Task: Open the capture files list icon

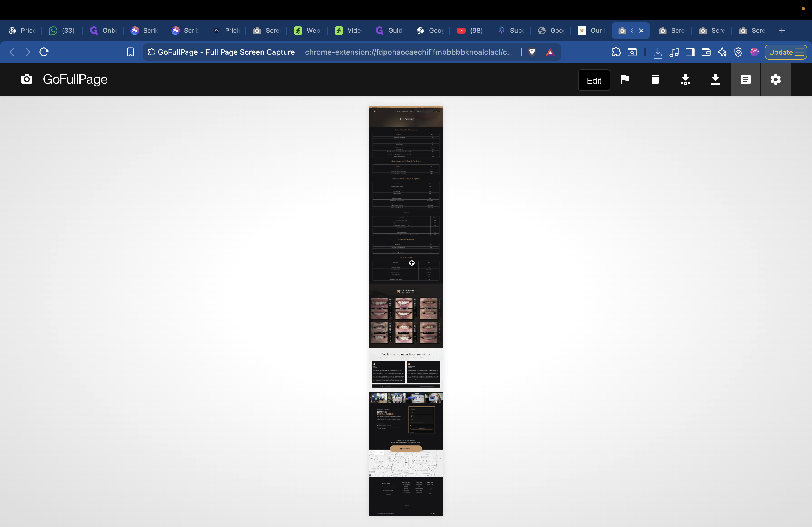Action: [x=746, y=79]
